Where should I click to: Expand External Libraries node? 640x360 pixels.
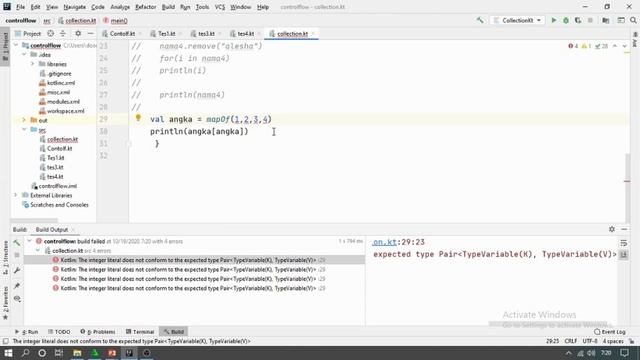point(16,196)
